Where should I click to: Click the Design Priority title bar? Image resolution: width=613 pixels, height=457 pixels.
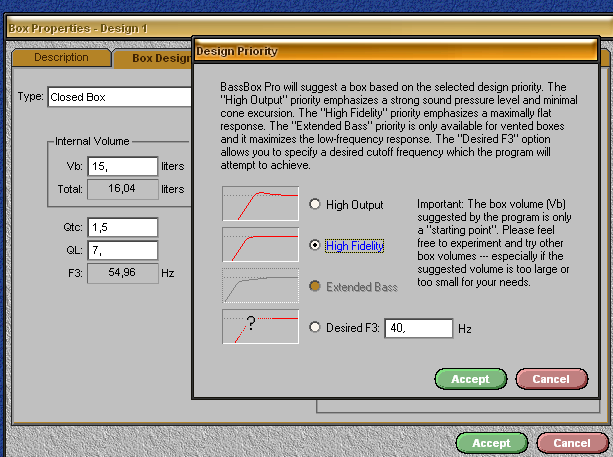(396, 51)
